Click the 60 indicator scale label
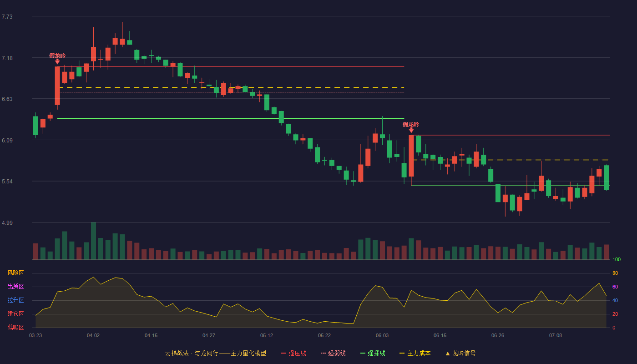The width and height of the screenshot is (637, 364). pos(615,287)
